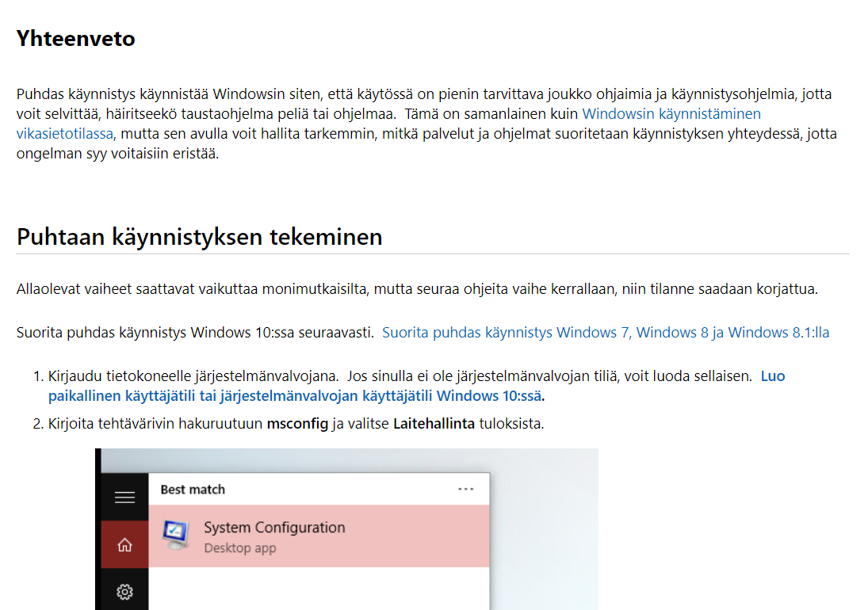This screenshot has width=868, height=610.
Task: Click the bold word Laitehallinta
Action: 434,424
